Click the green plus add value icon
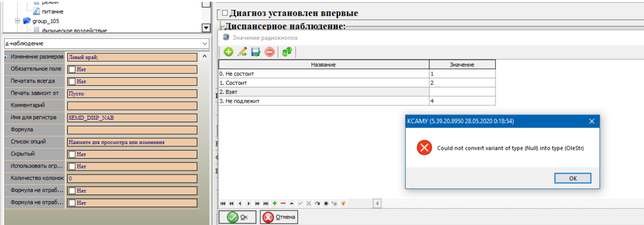 point(228,51)
